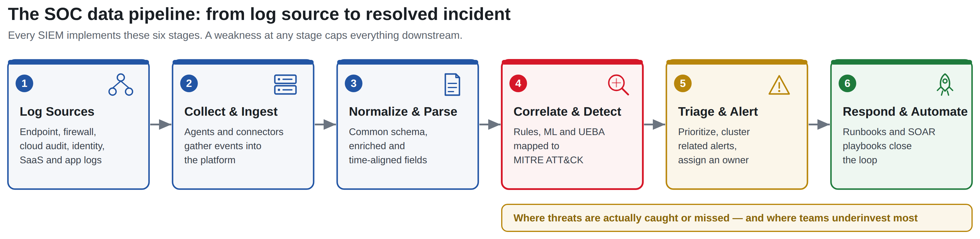Select the Log Sources heading
This screenshot has width=980, height=239.
click(x=57, y=112)
